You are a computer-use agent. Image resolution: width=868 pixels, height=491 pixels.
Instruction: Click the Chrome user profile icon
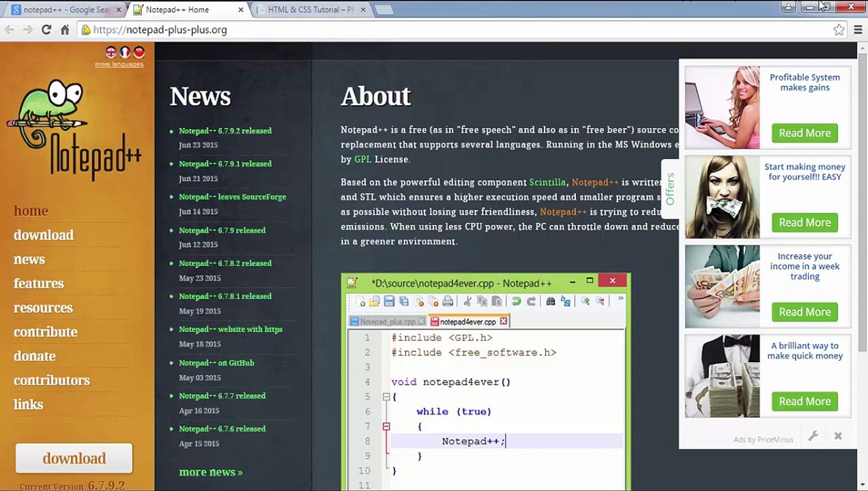(x=788, y=8)
